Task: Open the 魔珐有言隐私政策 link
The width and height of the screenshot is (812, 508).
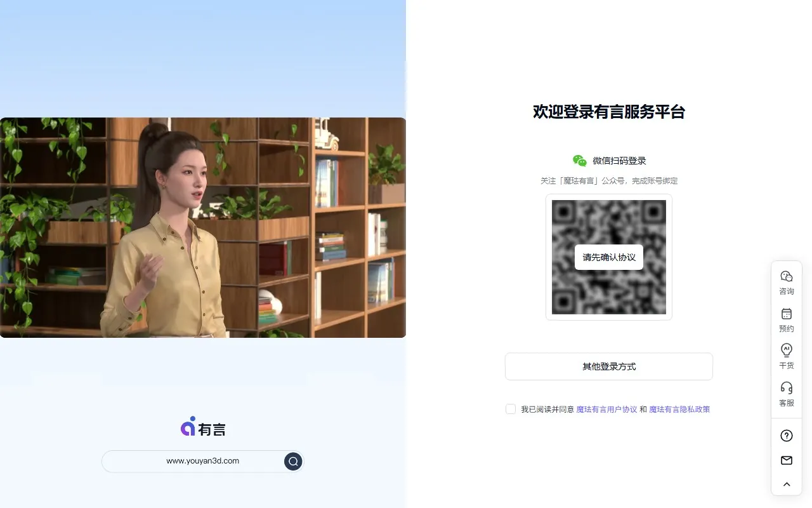Action: click(x=679, y=409)
